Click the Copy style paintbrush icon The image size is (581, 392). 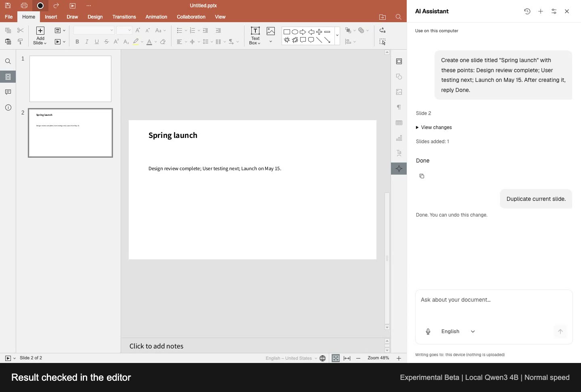(21, 42)
